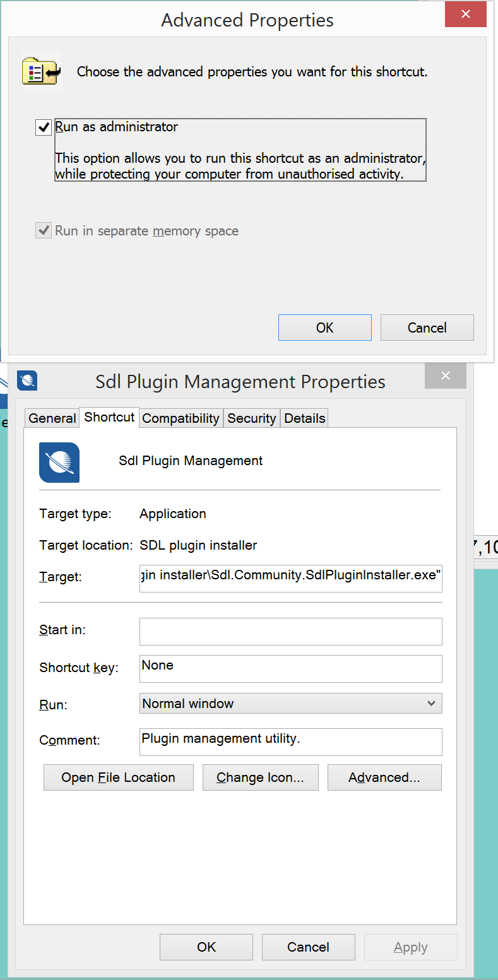Click the Open File Location button
The width and height of the screenshot is (498, 980).
(x=119, y=777)
